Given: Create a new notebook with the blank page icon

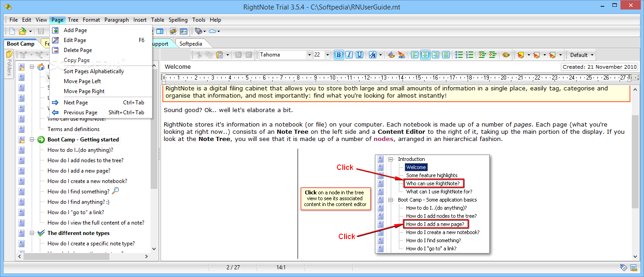Looking at the screenshot, I should (x=12, y=31).
